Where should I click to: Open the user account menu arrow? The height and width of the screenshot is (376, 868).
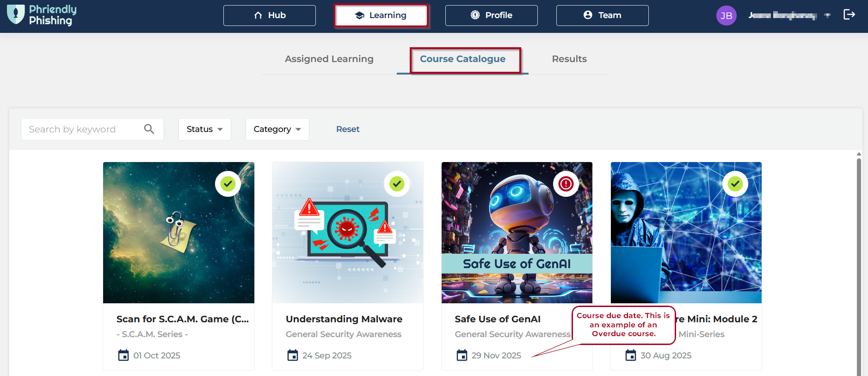[827, 16]
